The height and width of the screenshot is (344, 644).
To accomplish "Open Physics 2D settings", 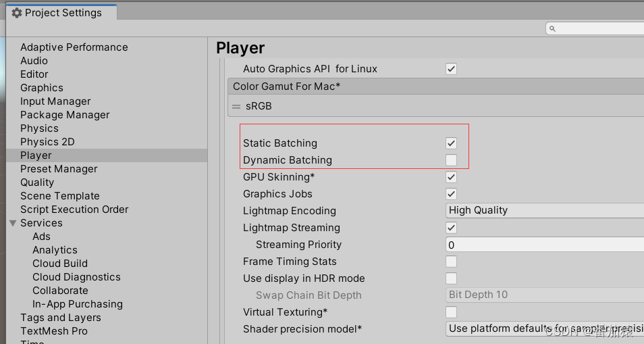I will [x=47, y=142].
